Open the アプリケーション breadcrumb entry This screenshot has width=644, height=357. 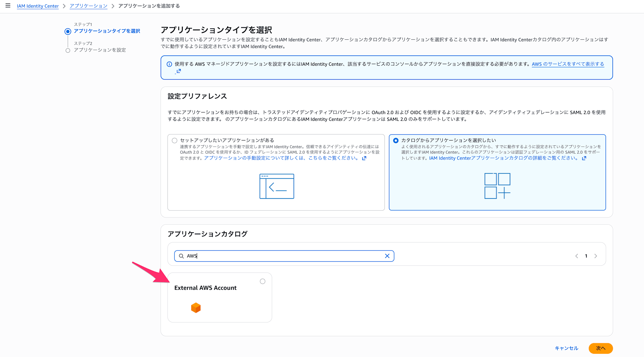pyautogui.click(x=89, y=6)
